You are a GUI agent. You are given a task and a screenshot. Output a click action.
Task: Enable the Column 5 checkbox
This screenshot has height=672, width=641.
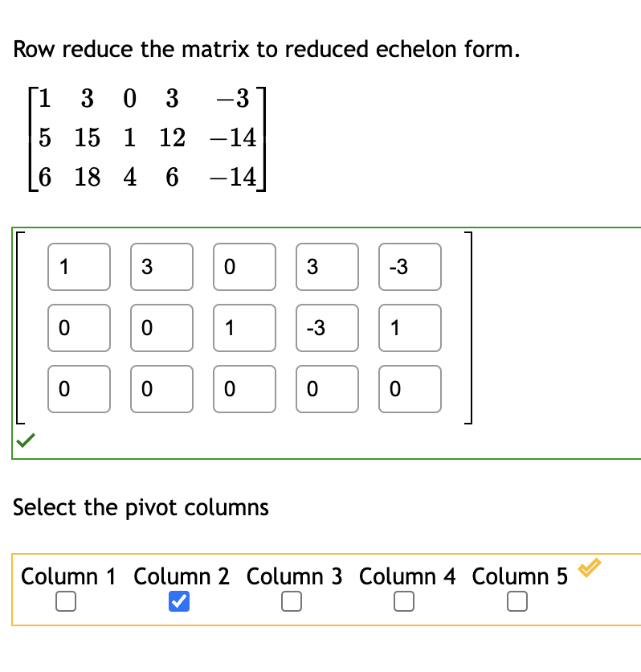point(516,600)
